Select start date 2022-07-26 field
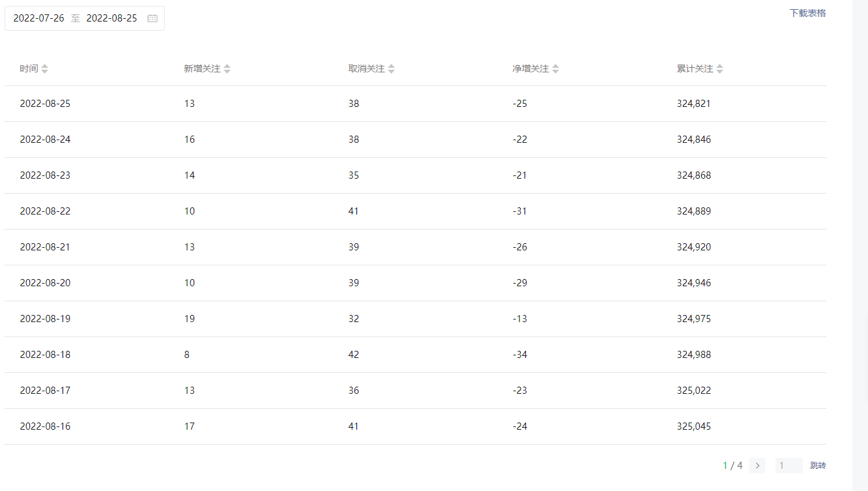The width and height of the screenshot is (868, 491). click(39, 18)
